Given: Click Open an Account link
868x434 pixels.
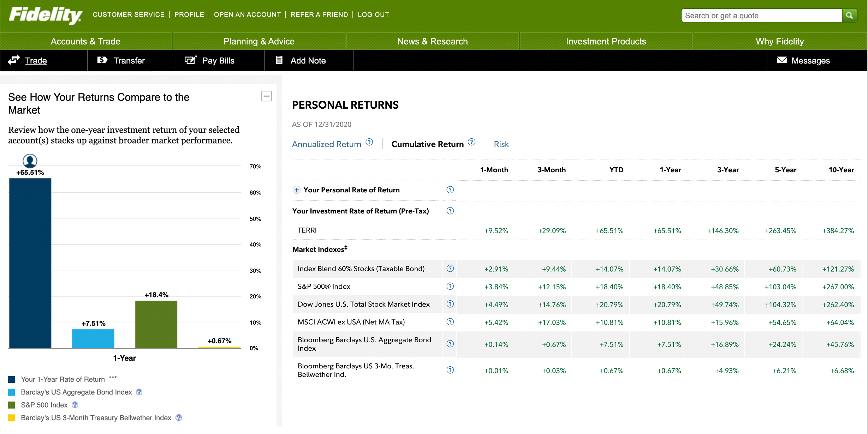Looking at the screenshot, I should click(x=247, y=14).
